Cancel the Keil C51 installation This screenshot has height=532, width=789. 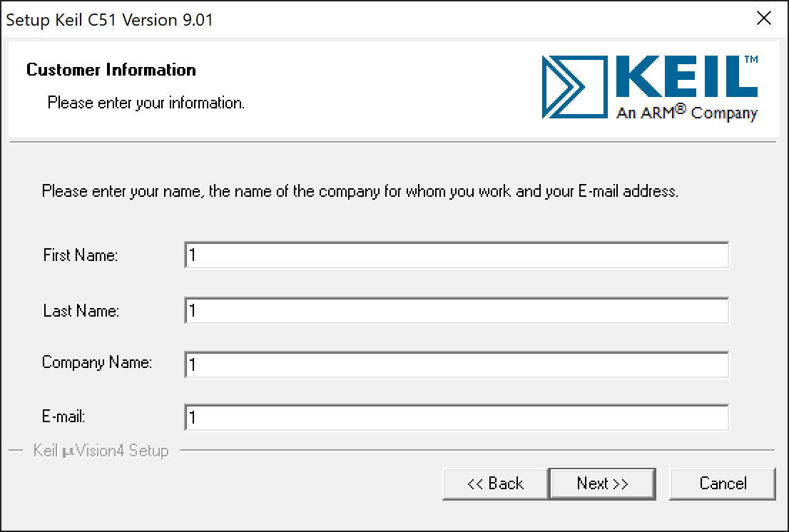pos(723,484)
